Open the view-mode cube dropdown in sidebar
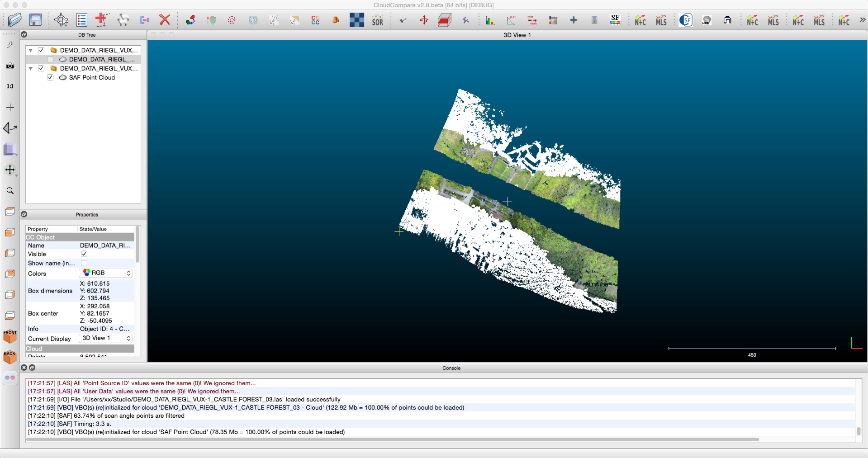This screenshot has width=868, height=458. click(10, 149)
